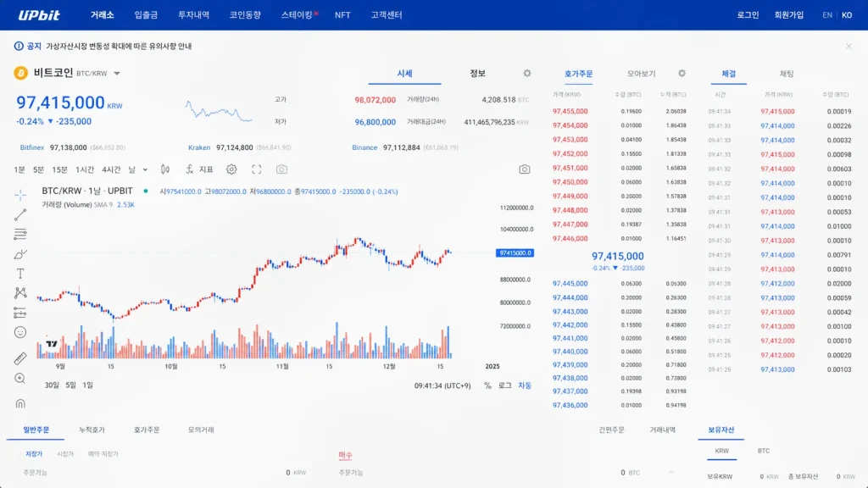Select 지정가 order type
This screenshot has height=488, width=868.
click(34, 454)
